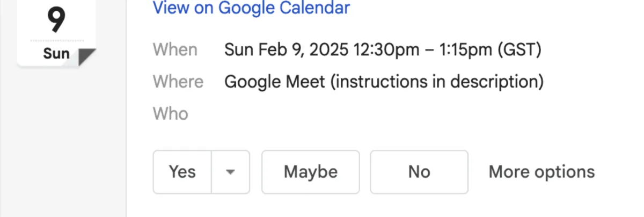Image resolution: width=644 pixels, height=217 pixels.
Task: Respond Maybe to the invitation
Action: (x=310, y=172)
